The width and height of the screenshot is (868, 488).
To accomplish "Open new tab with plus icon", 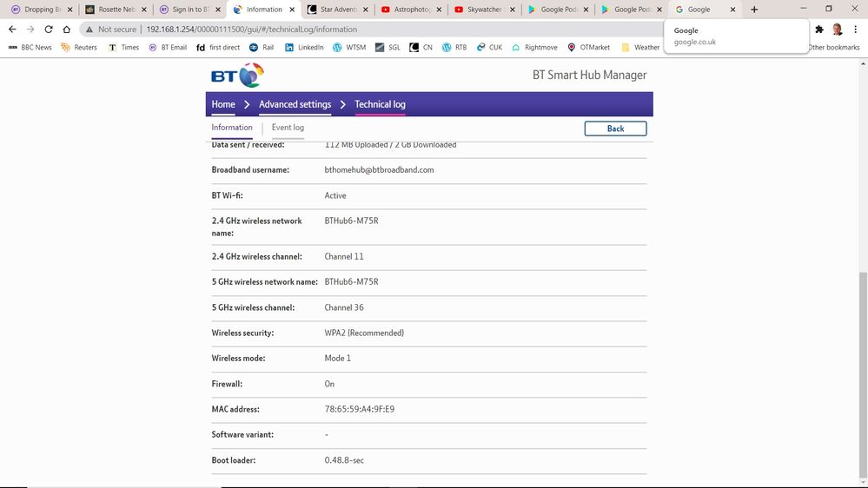I will [753, 10].
